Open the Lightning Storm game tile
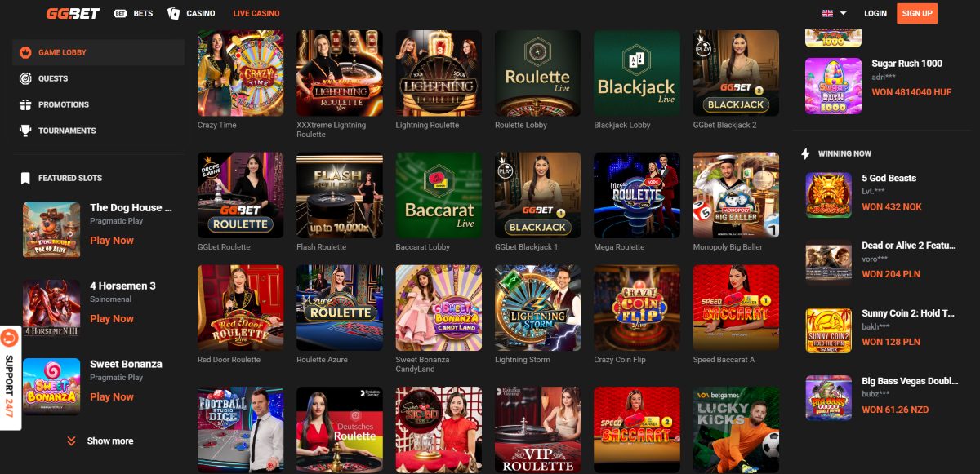This screenshot has height=474, width=980. (x=537, y=308)
